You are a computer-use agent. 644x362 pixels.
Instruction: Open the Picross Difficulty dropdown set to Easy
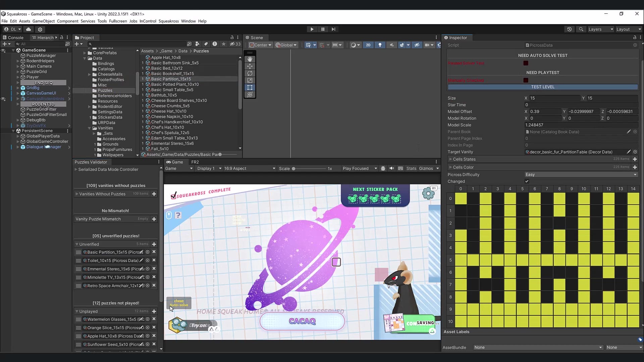(x=580, y=174)
